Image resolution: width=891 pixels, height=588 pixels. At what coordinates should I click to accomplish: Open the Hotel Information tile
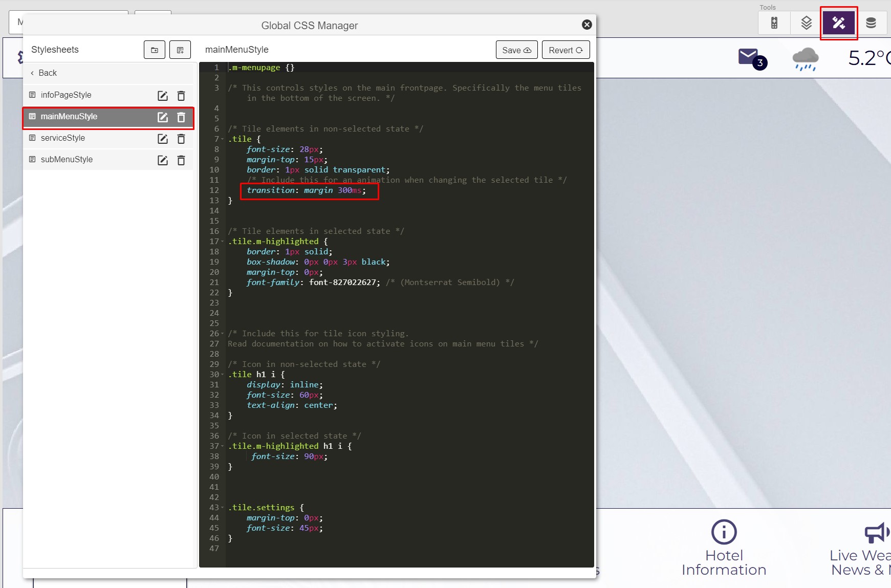[724, 548]
